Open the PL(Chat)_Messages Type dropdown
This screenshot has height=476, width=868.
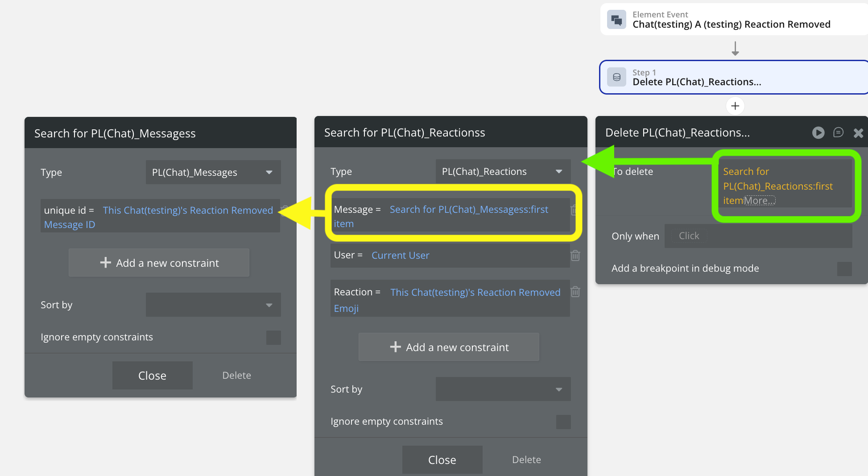(213, 172)
